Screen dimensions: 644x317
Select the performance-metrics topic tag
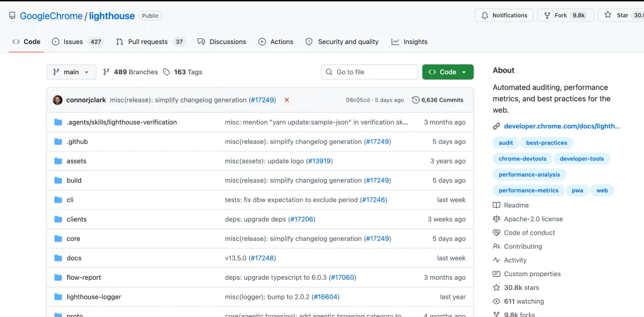(x=528, y=191)
